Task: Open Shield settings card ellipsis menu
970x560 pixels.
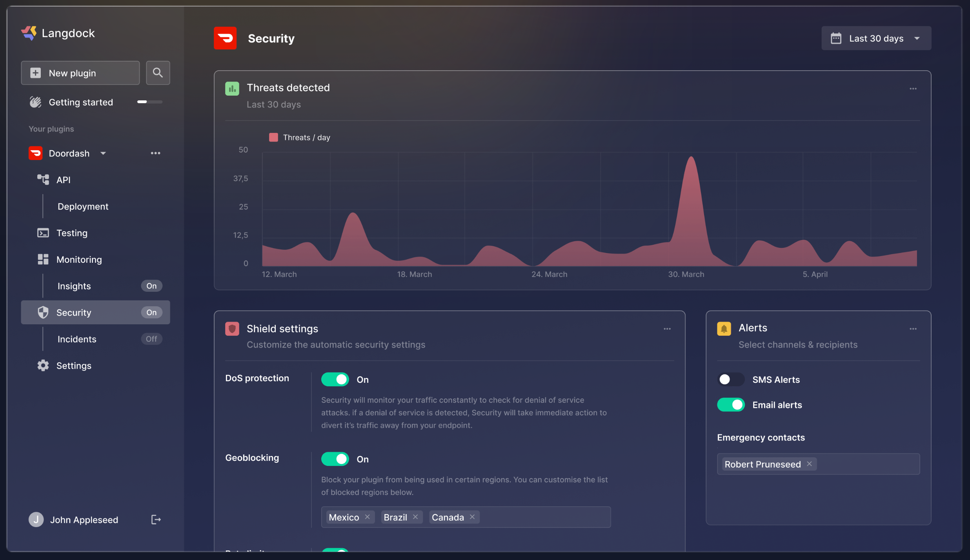Action: (667, 329)
